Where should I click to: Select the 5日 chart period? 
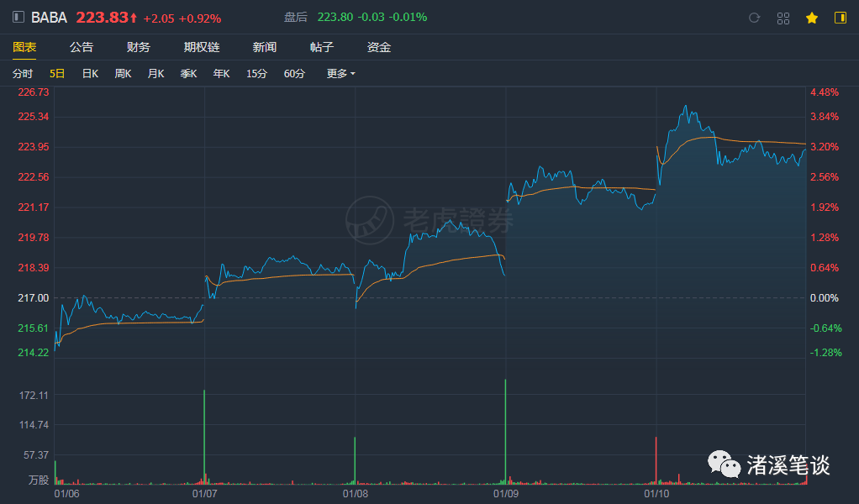click(x=57, y=73)
